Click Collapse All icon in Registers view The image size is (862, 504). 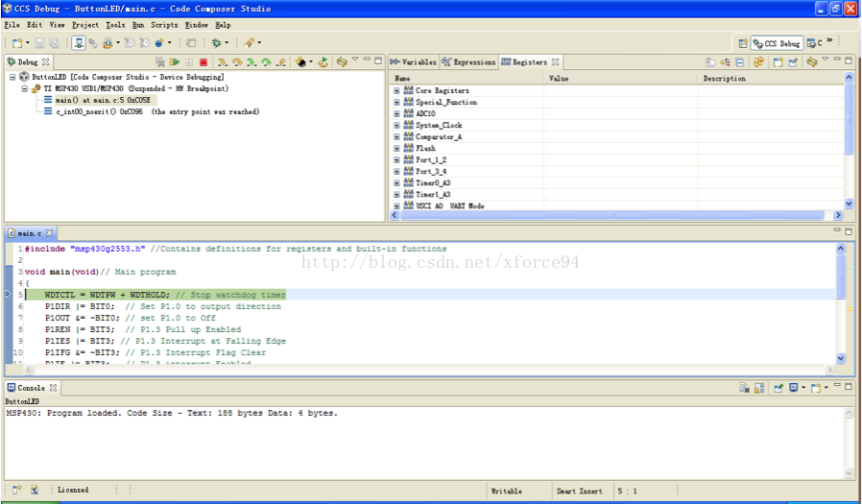742,62
